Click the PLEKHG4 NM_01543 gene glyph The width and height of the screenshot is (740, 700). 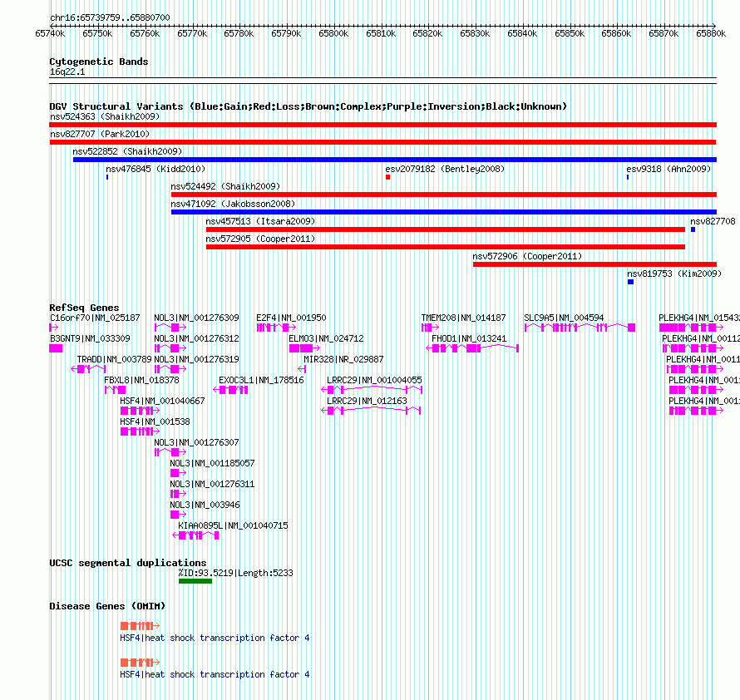(692, 328)
